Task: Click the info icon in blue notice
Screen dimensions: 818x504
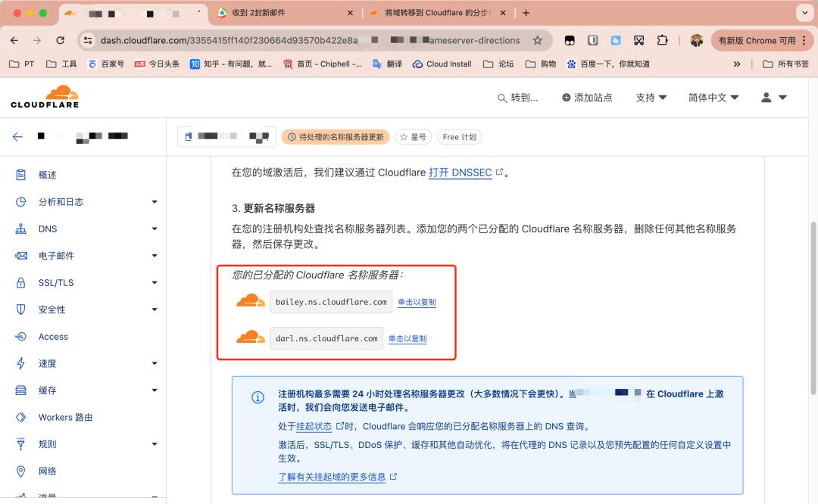Action: (x=258, y=397)
